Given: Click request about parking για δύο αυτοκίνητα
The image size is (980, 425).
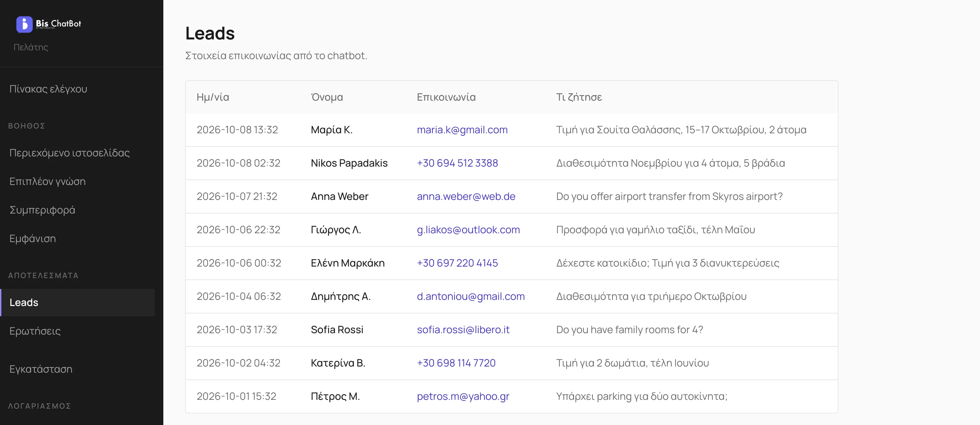Looking at the screenshot, I should [x=642, y=396].
